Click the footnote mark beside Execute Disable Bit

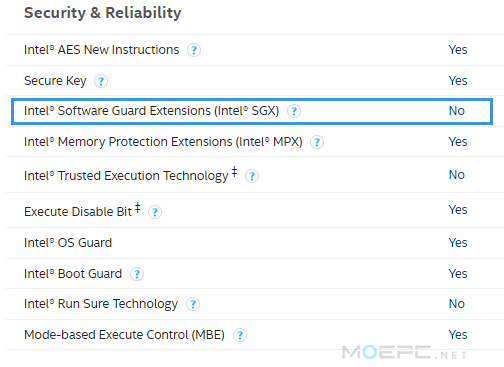pos(138,208)
